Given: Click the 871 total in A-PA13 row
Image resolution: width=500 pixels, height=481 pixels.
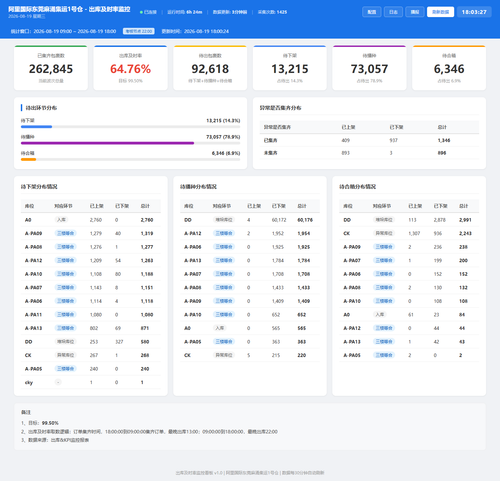Looking at the screenshot, I should pyautogui.click(x=145, y=328).
